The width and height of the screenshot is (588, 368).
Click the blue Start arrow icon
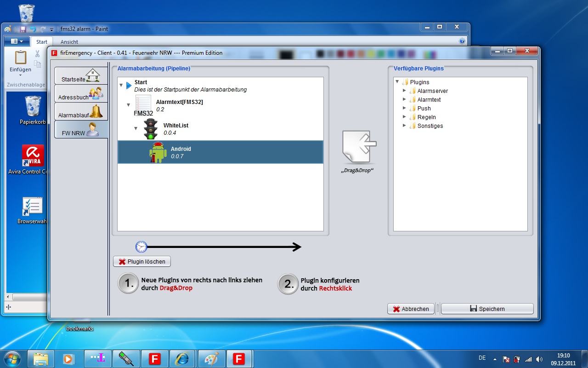[129, 86]
